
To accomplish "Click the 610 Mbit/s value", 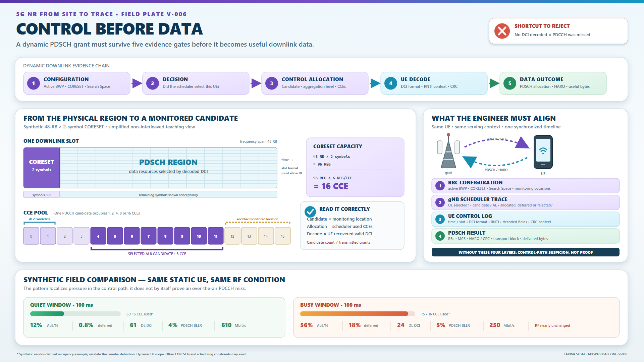I will click(x=233, y=325).
